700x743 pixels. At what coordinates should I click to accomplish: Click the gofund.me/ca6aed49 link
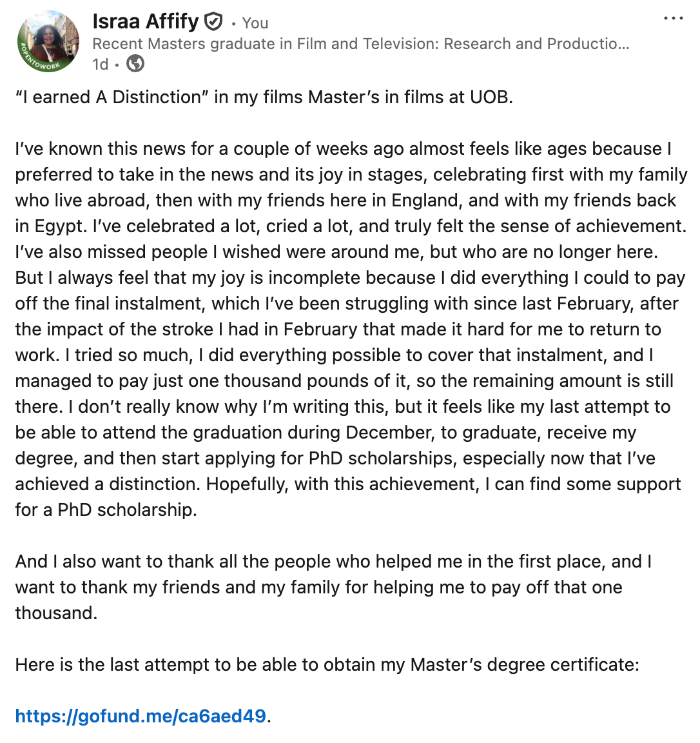click(141, 716)
